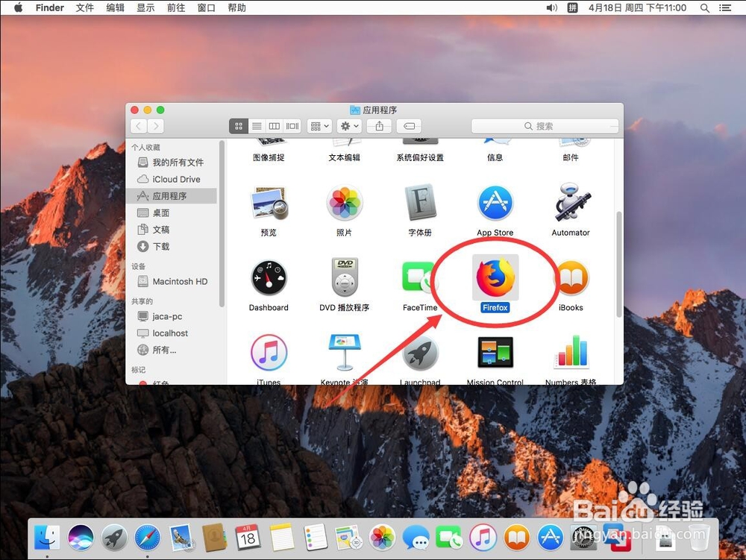Select the Dashboard app icon
Screen dimensions: 746x560
(269, 277)
